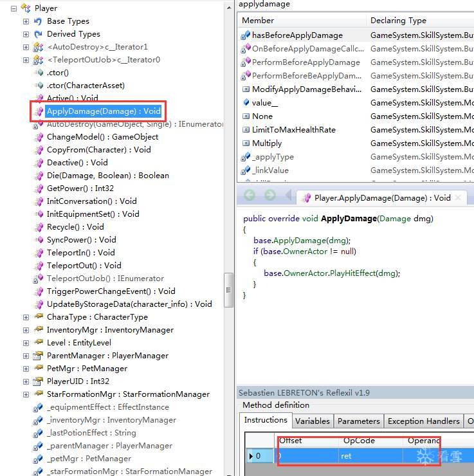
Task: Select the Multiply member row
Action: 356,143
